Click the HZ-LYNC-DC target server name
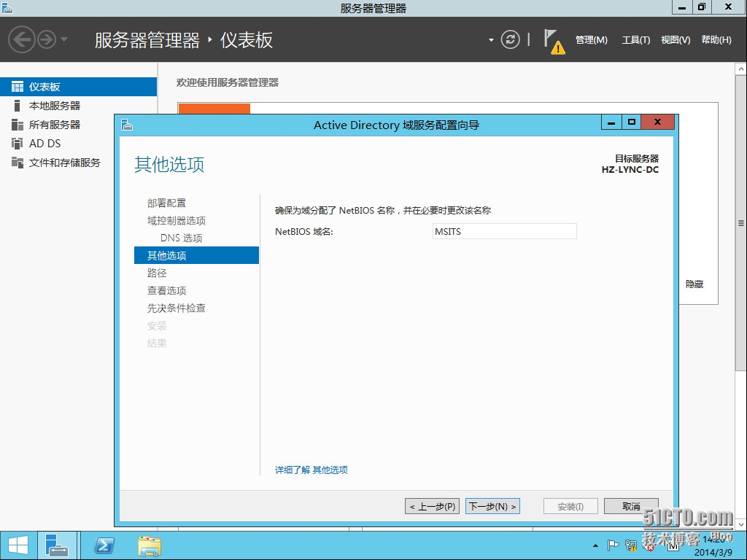 (x=630, y=169)
